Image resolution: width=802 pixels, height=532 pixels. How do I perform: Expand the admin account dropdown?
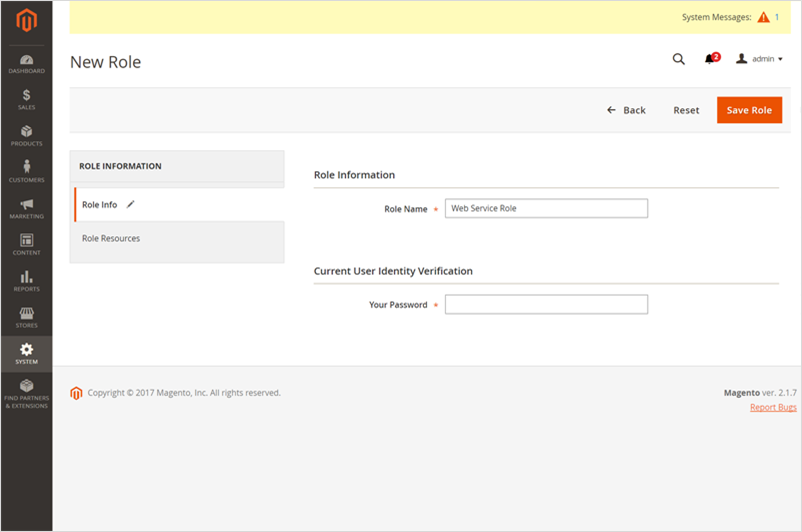[x=759, y=59]
